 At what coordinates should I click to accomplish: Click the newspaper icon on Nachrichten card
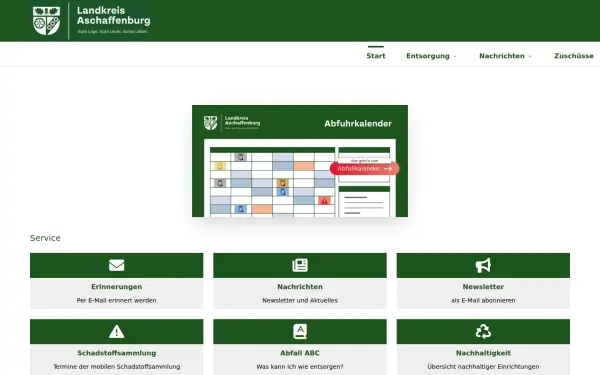tap(300, 265)
